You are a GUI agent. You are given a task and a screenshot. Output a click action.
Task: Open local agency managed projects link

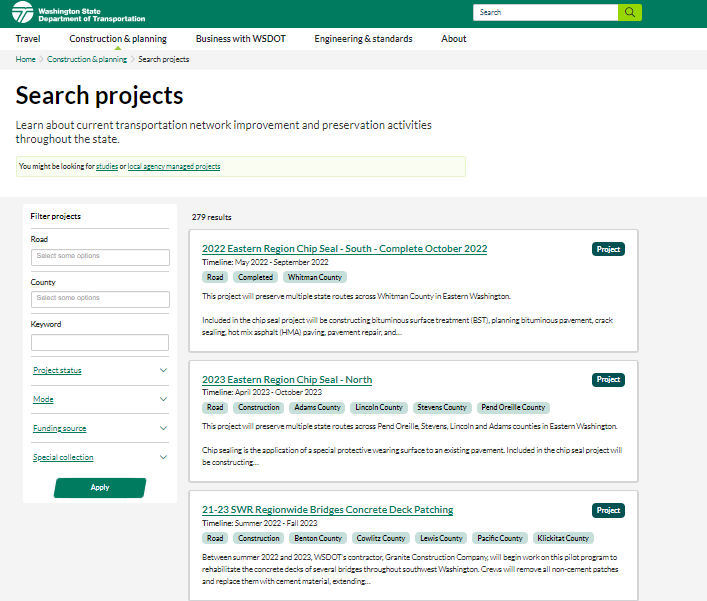174,167
